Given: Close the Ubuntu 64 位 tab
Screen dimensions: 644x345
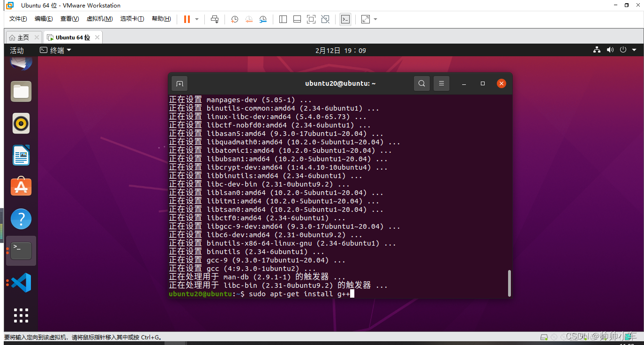Looking at the screenshot, I should (97, 37).
